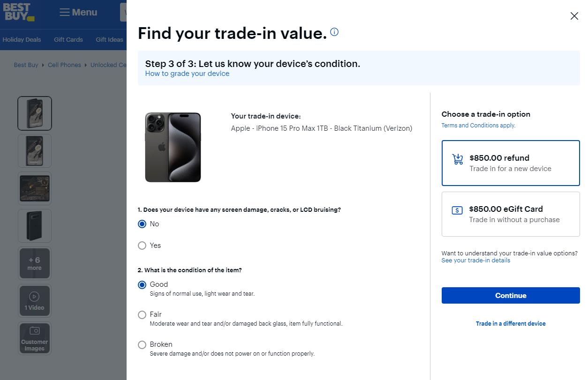Select No for screen damage
Screen dimensions: 588x380
point(142,224)
